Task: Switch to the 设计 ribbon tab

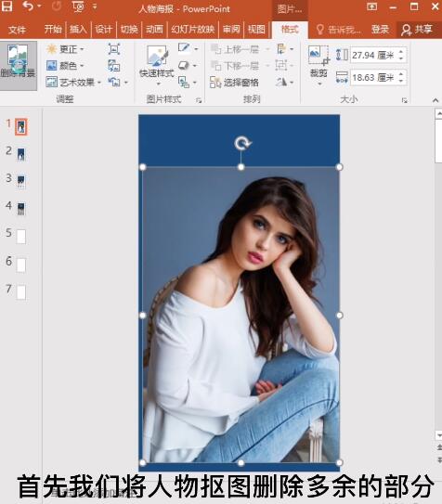Action: 103,30
